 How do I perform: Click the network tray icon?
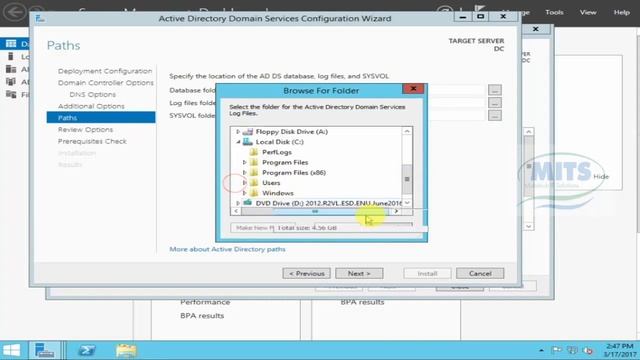pos(572,350)
